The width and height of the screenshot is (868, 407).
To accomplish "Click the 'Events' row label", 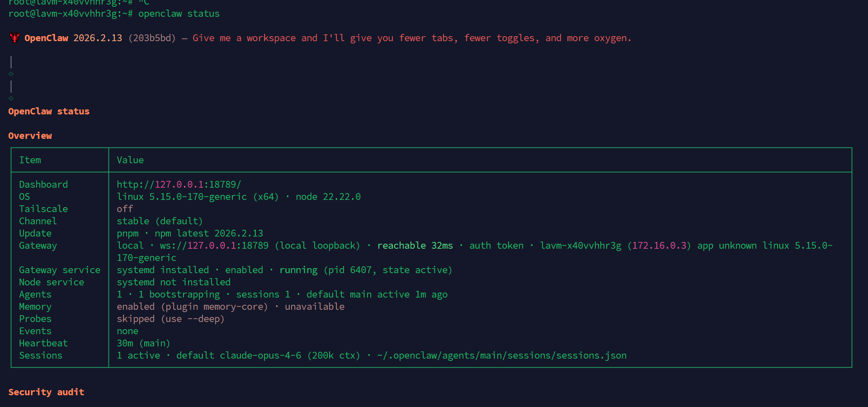I will [35, 331].
